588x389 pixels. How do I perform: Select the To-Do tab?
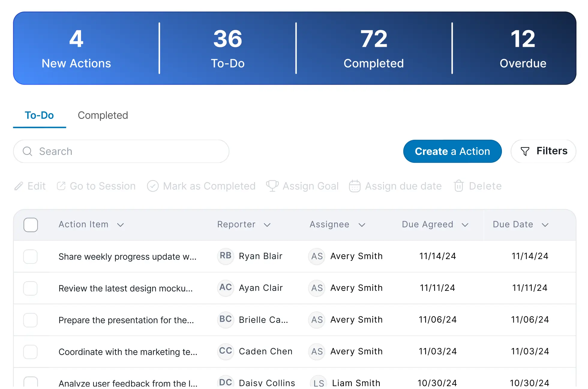tap(39, 115)
